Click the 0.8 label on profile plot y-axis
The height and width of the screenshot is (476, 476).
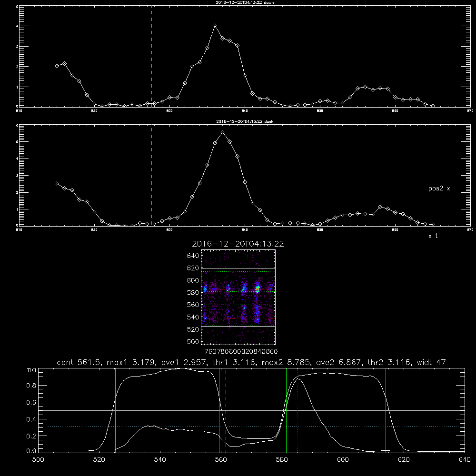[31, 386]
